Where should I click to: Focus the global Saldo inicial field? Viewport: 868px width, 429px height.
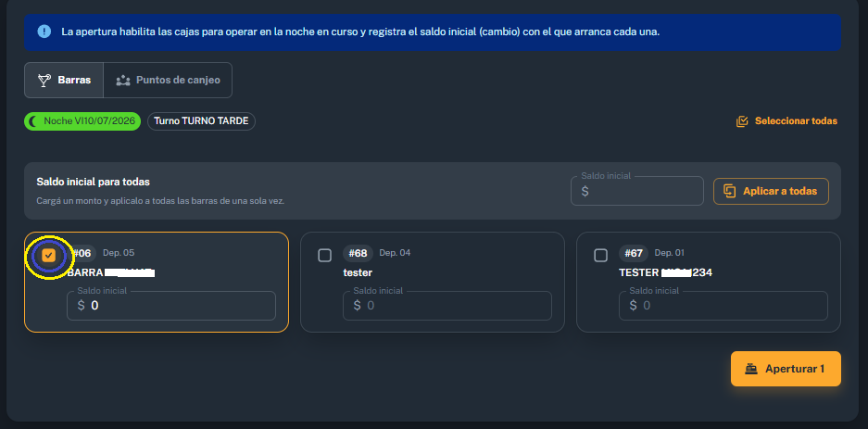coord(637,192)
